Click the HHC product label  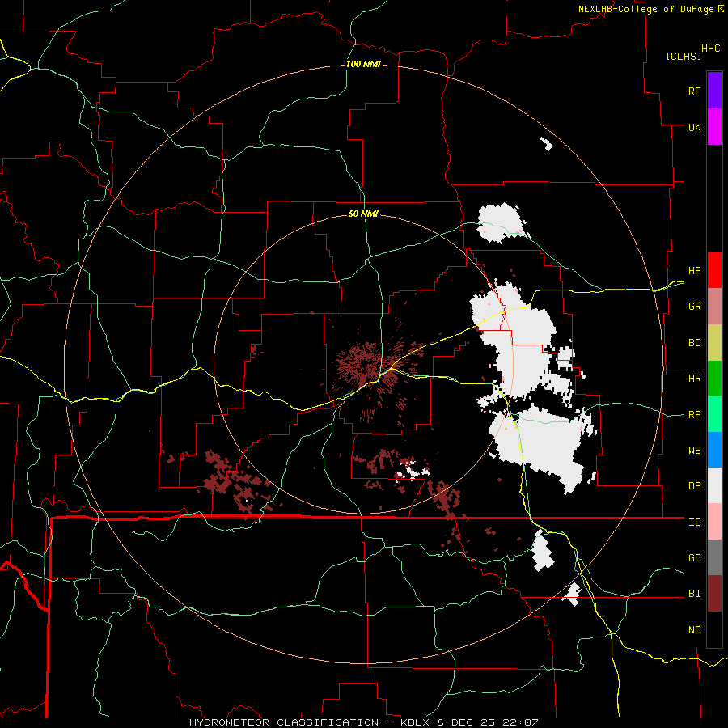tap(710, 49)
